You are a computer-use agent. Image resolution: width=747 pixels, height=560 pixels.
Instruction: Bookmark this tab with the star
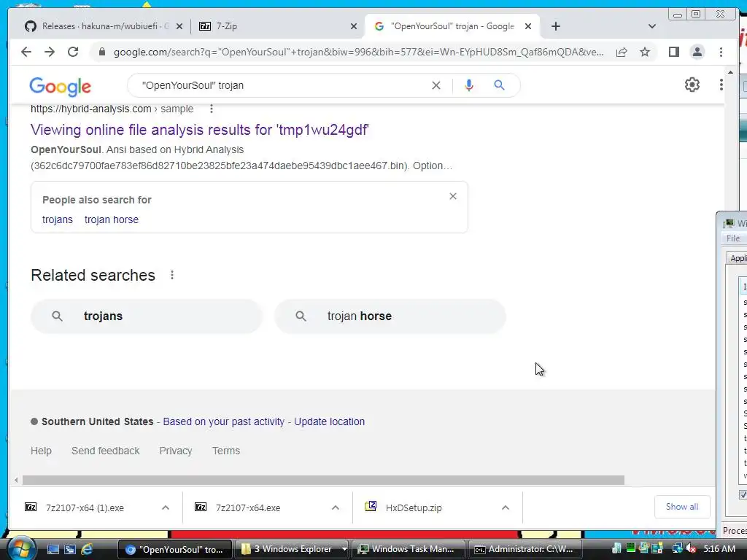point(645,52)
